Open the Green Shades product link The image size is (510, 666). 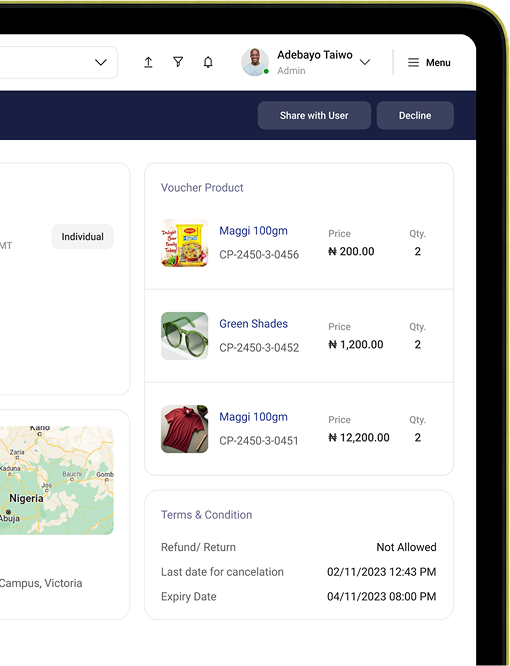tap(254, 324)
